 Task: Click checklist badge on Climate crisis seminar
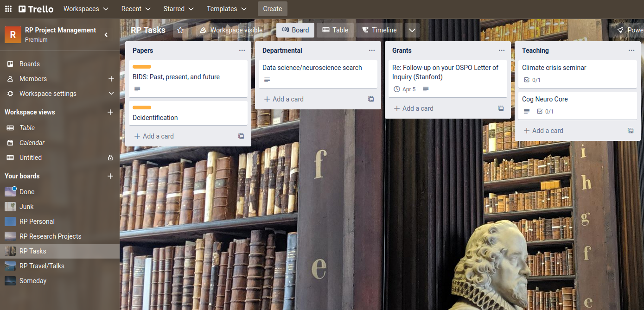tap(532, 80)
